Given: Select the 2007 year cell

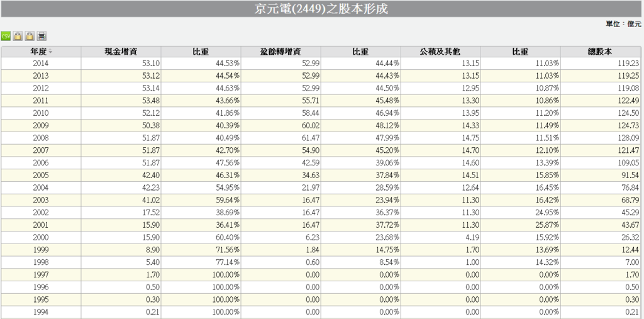Looking at the screenshot, I should [41, 150].
